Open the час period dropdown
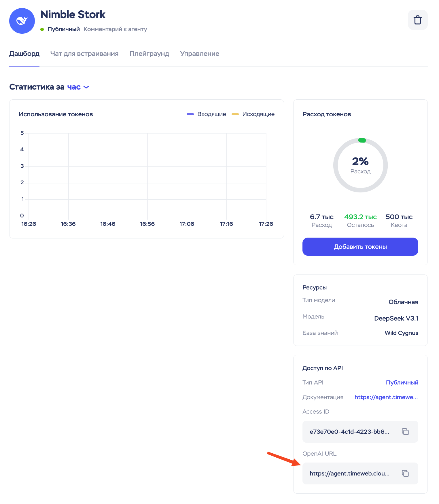Screen dimensions: 439x504 (74, 87)
